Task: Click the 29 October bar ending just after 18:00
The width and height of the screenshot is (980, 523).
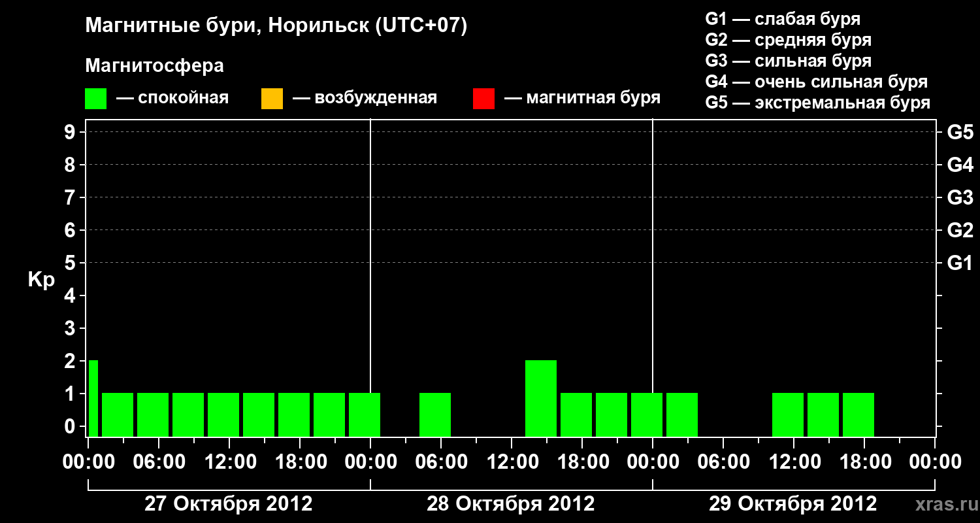Action: coord(858,414)
